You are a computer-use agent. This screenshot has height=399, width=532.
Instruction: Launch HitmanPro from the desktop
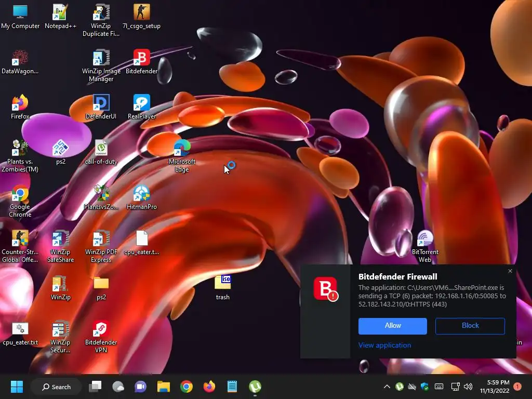tap(141, 197)
